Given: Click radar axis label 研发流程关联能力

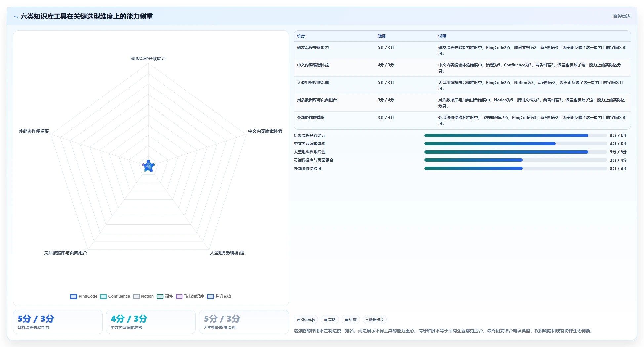Looking at the screenshot, I should (148, 58).
